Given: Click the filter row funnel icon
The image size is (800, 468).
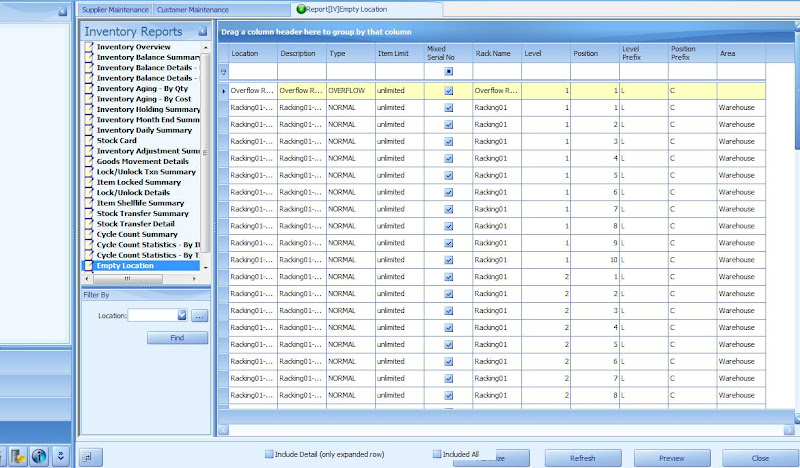Looking at the screenshot, I should pos(223,72).
